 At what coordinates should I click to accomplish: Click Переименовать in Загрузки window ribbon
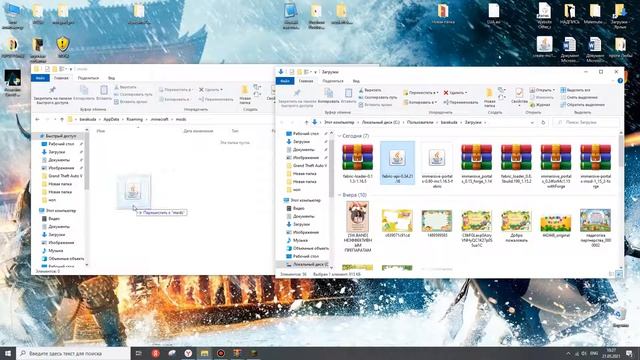tap(460, 102)
